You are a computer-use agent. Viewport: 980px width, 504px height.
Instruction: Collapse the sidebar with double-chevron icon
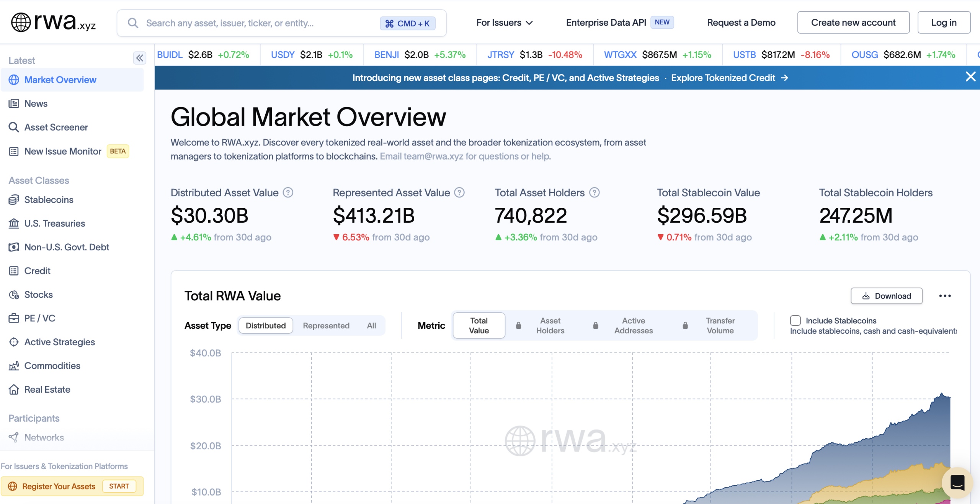[x=140, y=58]
